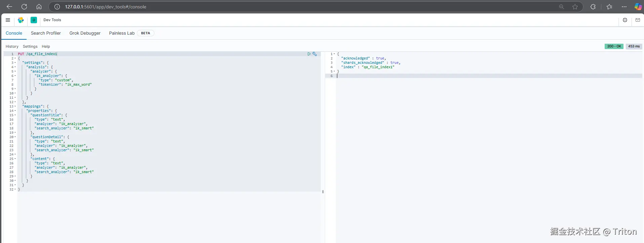Click the 200 - OK status badge
Viewport: 644px width, 243px height.
tap(614, 46)
